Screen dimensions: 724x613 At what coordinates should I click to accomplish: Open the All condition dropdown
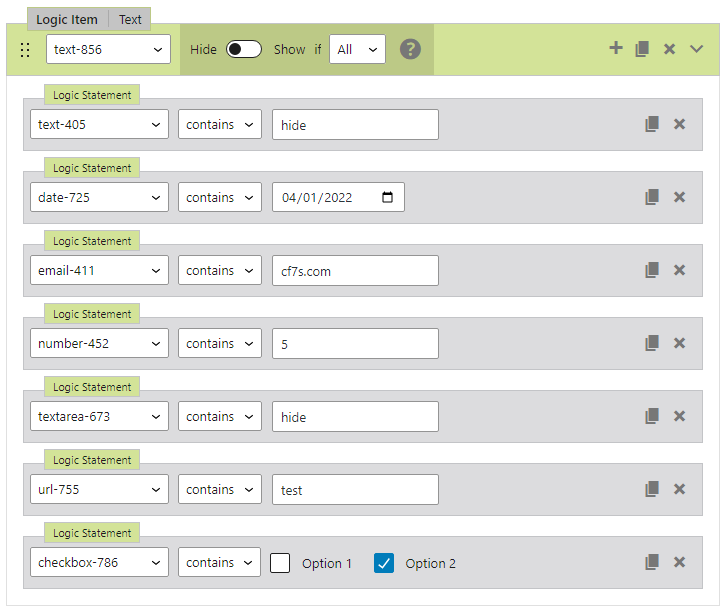point(357,49)
